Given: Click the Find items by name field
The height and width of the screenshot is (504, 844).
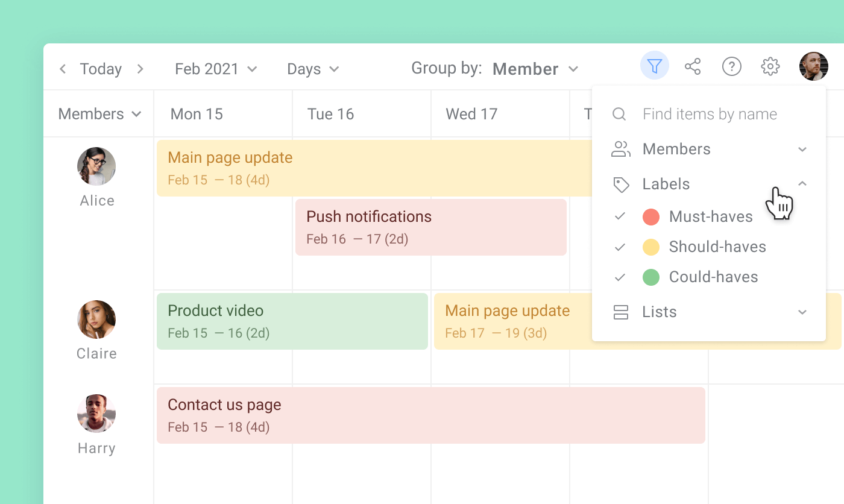Looking at the screenshot, I should (710, 115).
